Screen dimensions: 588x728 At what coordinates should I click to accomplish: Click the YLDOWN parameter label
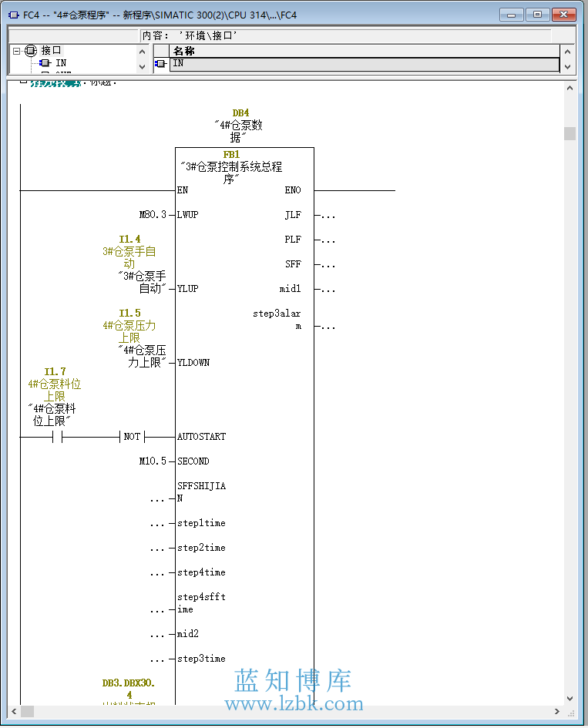193,363
